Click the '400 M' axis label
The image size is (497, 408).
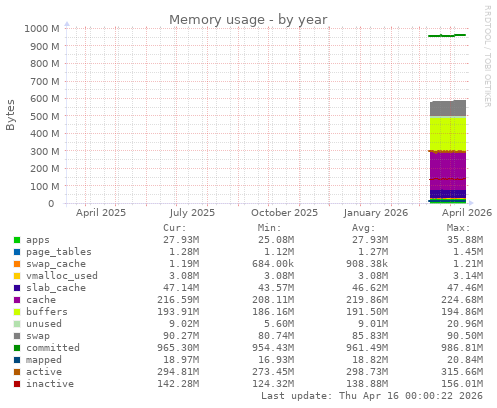point(45,134)
